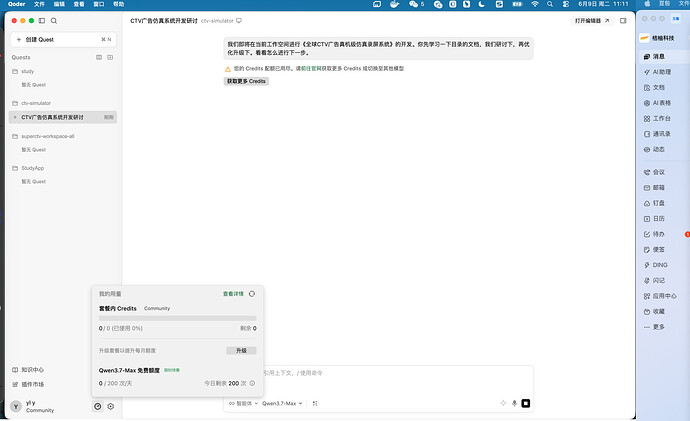690x421 pixels.
Task: Select CTV广告仿真系统开发研讨 quest
Action: click(63, 117)
